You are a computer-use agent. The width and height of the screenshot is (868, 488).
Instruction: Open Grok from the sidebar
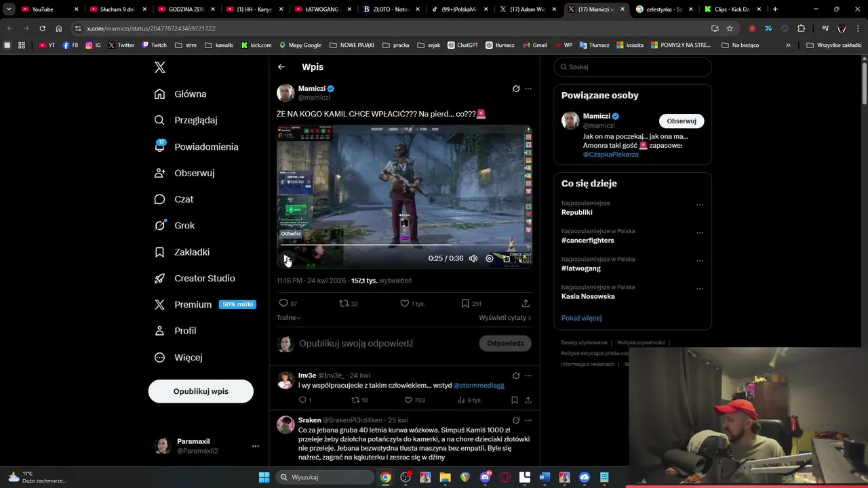pyautogui.click(x=174, y=226)
